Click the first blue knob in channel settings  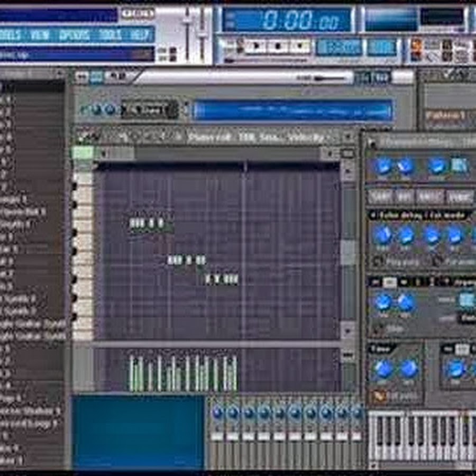pos(383,166)
